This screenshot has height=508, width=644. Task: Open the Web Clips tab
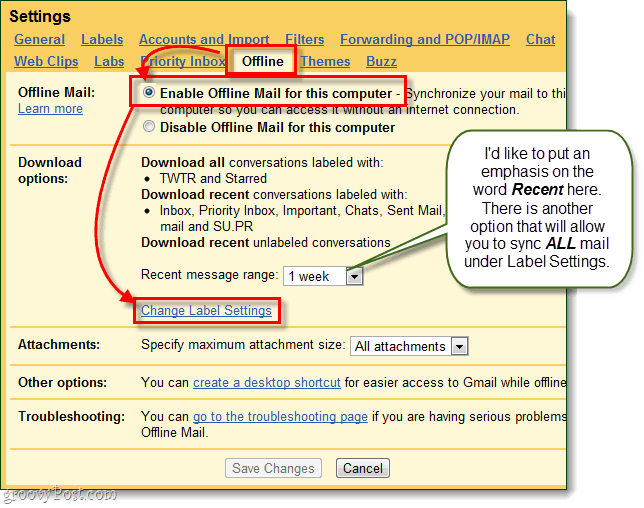click(46, 62)
